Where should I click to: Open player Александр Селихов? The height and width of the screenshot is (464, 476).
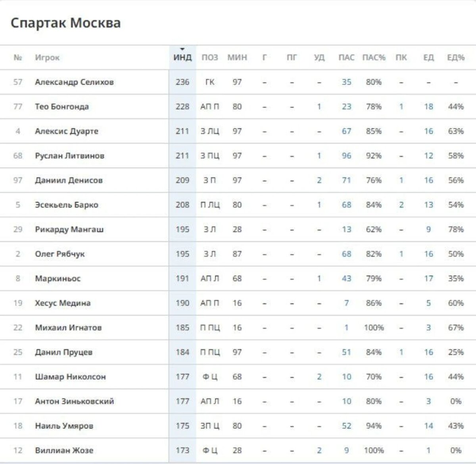click(x=74, y=82)
